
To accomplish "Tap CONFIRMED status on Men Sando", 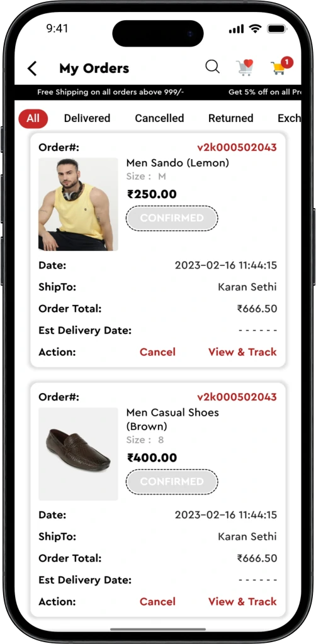I will point(172,218).
